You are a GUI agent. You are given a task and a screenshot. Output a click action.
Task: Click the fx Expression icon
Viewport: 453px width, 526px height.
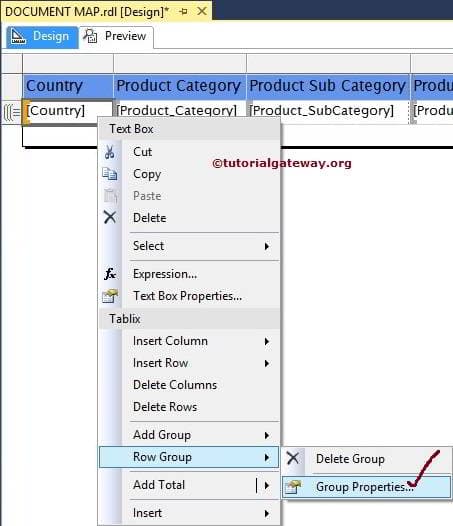click(110, 274)
